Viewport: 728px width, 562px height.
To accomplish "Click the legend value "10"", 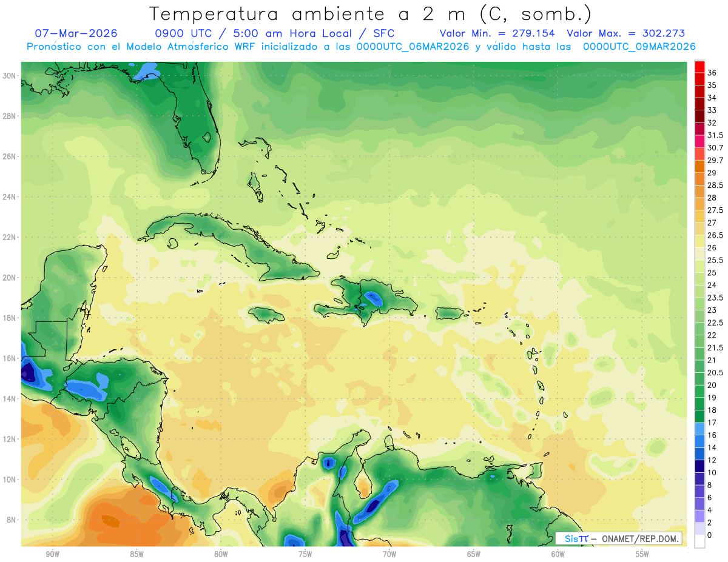I will [712, 473].
